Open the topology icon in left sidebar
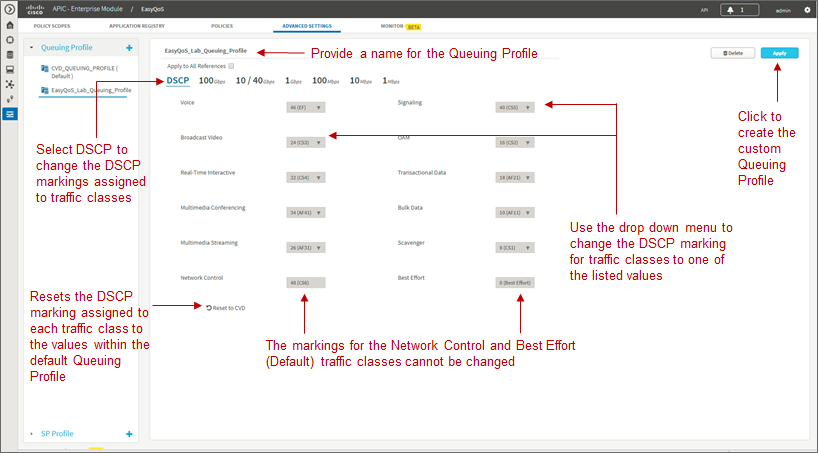This screenshot has height=453, width=819. pos(9,84)
